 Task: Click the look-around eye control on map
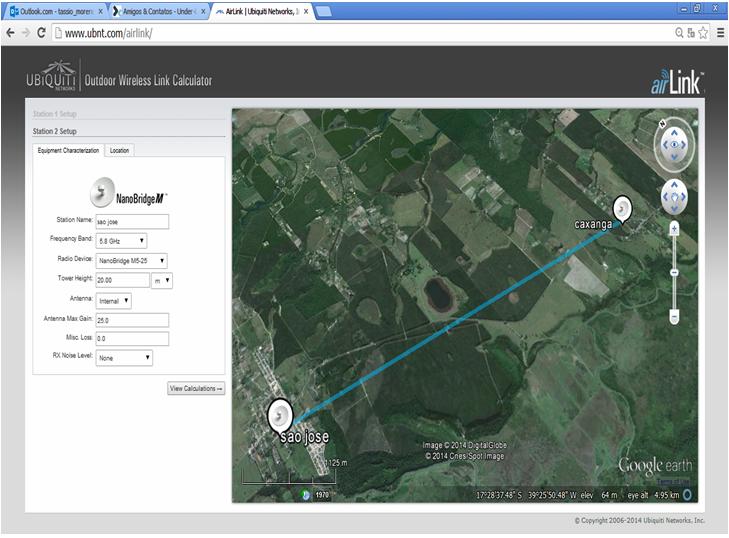[674, 145]
